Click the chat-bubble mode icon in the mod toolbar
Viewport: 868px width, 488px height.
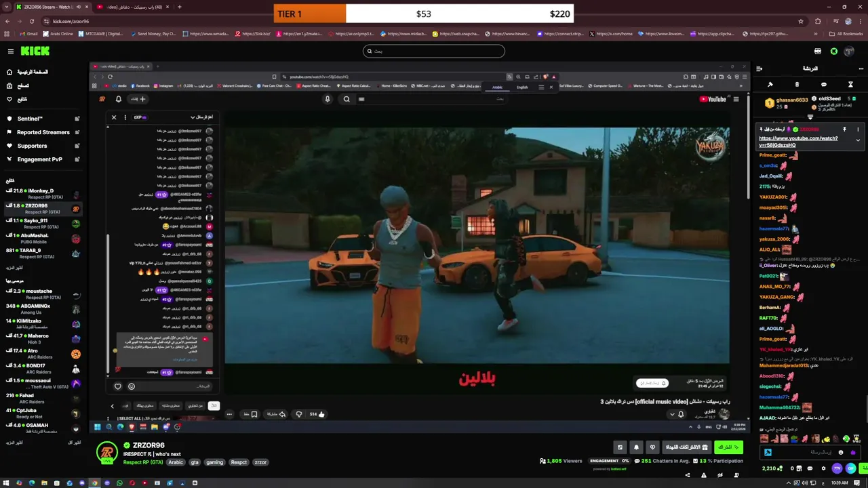click(x=824, y=85)
